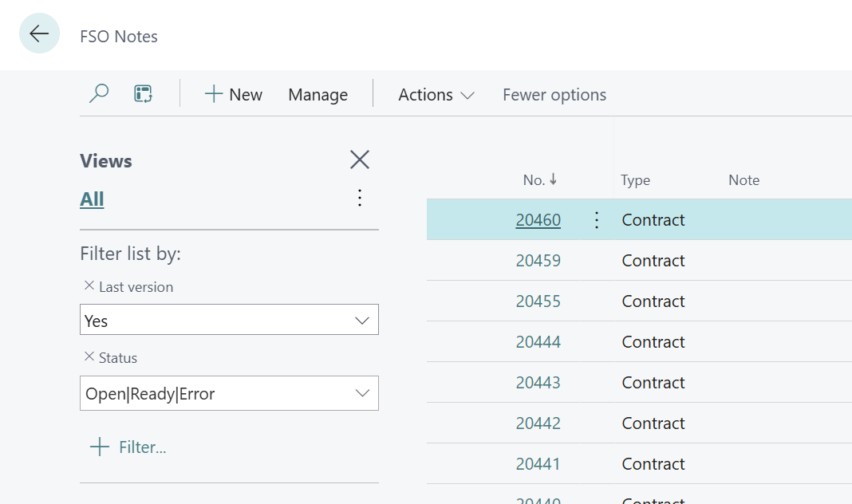This screenshot has width=852, height=504.
Task: Remove the Last version filter
Action: [x=89, y=286]
